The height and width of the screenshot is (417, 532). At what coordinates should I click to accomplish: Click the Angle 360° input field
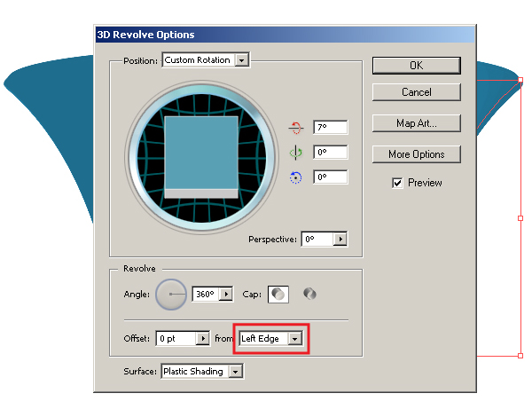(206, 294)
